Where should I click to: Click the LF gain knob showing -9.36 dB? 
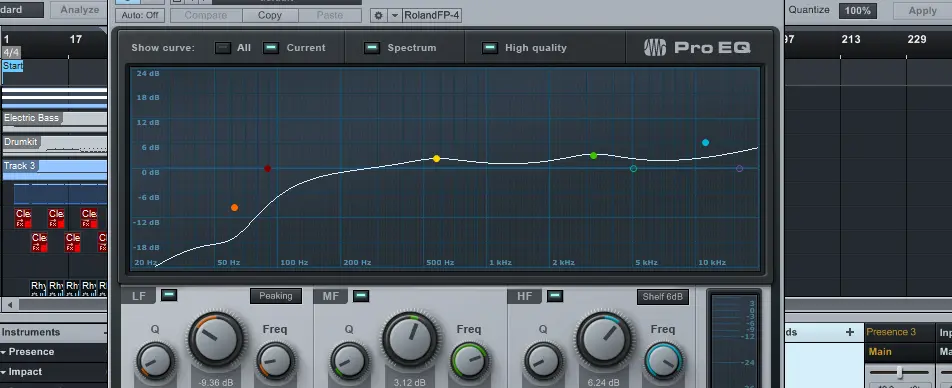pos(216,339)
